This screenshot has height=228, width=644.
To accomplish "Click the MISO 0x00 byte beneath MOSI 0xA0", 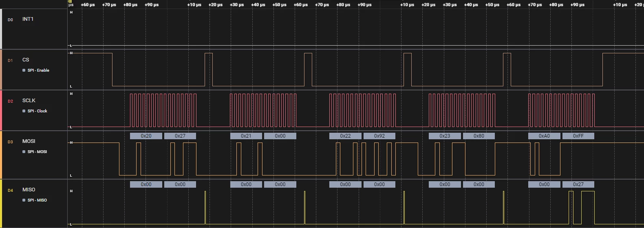I will coord(544,184).
